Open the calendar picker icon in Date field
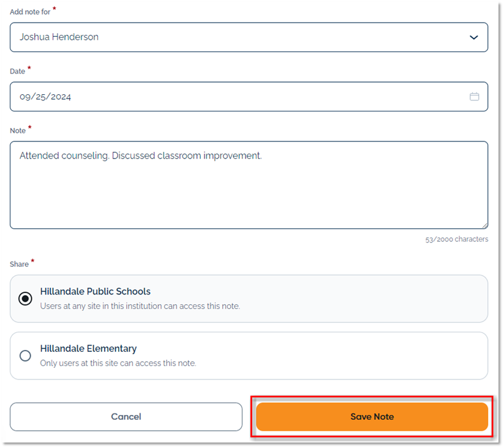This screenshot has width=504, height=448. point(474,97)
